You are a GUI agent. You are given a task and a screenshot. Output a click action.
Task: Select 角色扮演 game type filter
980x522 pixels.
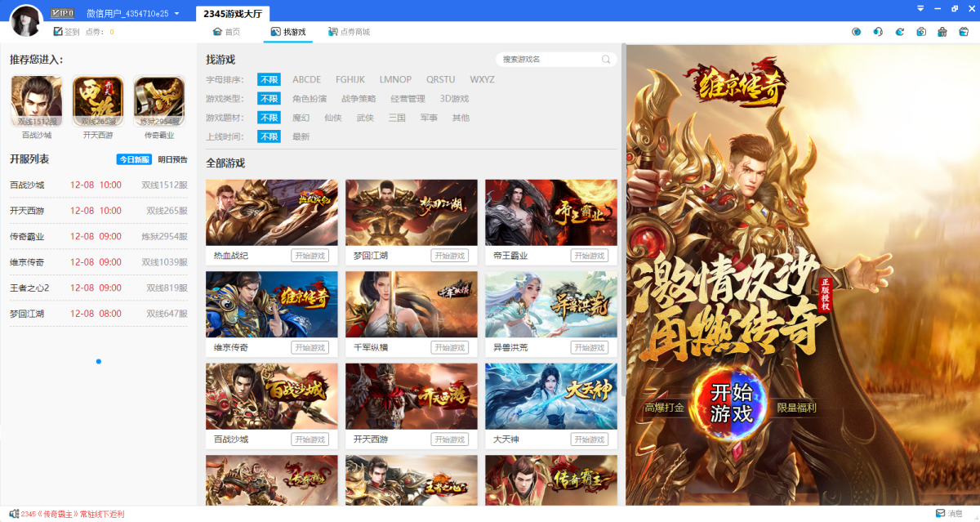[311, 99]
